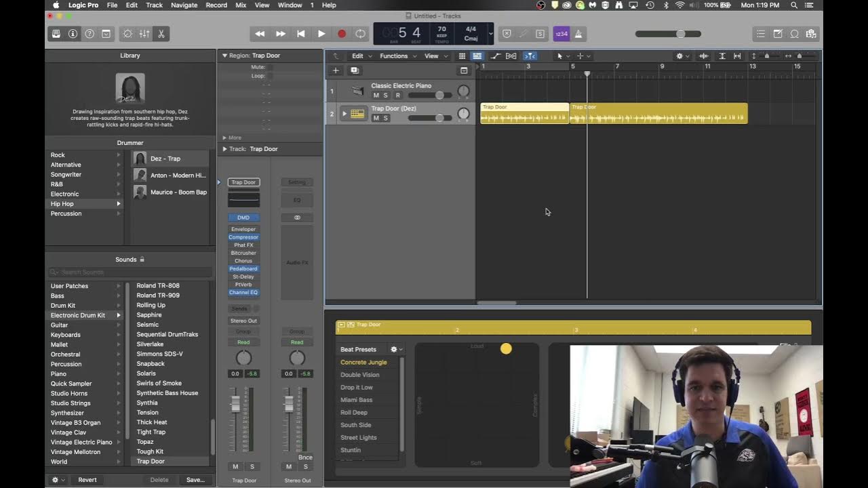This screenshot has width=868, height=488.
Task: Click the grid view icon in Tracks toolbar
Action: [x=462, y=56]
